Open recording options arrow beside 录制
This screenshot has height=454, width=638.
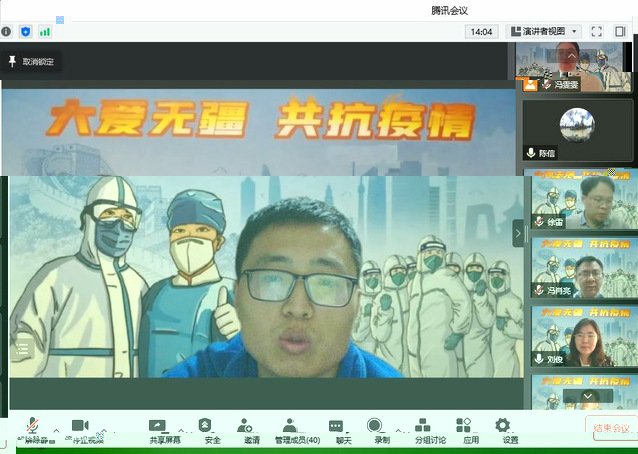[x=398, y=430]
